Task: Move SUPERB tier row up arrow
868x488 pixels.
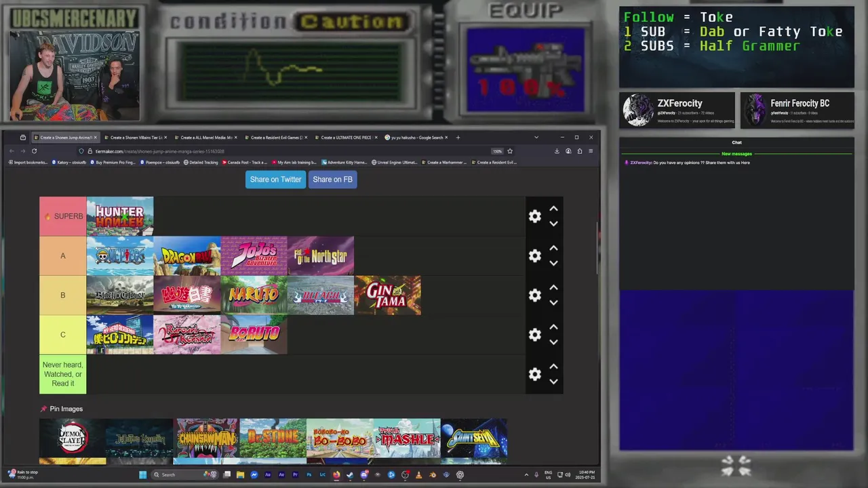Action: click(x=553, y=209)
